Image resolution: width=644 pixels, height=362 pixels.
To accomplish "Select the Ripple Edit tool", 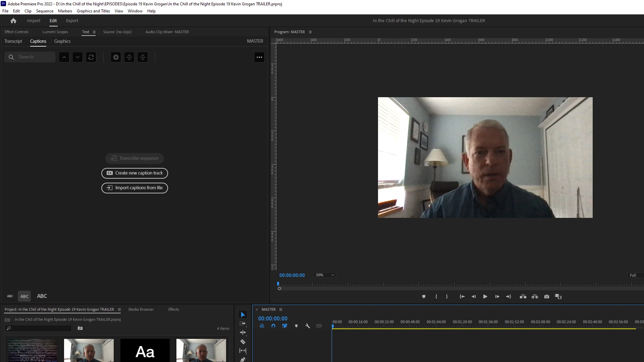I will (243, 333).
